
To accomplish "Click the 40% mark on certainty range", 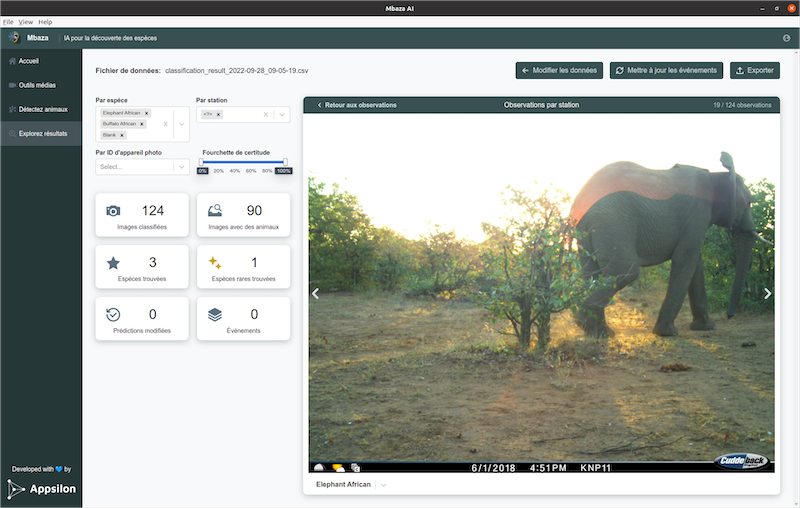I will tap(235, 171).
